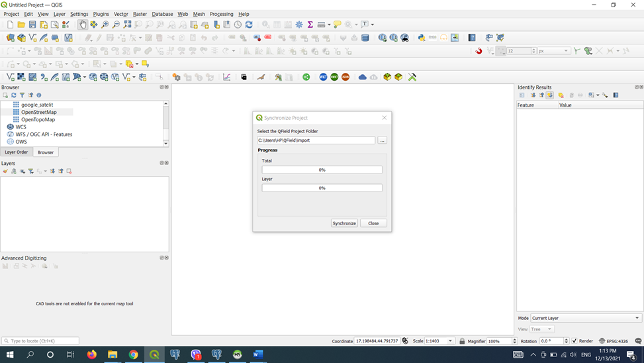Open a project with the folder icon

[x=21, y=25]
